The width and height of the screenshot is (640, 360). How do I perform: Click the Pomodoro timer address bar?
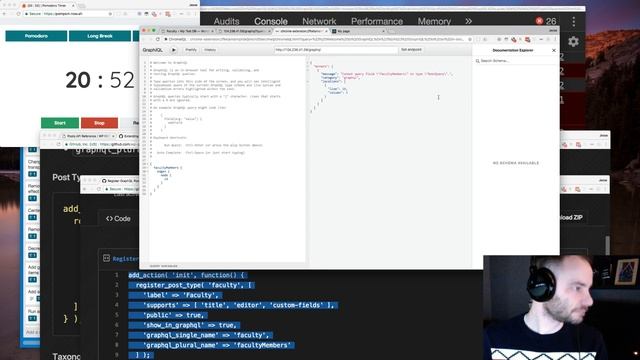pyautogui.click(x=67, y=14)
